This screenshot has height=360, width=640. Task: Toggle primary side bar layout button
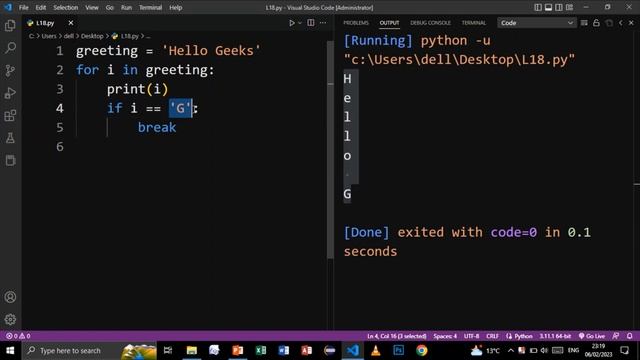click(538, 7)
